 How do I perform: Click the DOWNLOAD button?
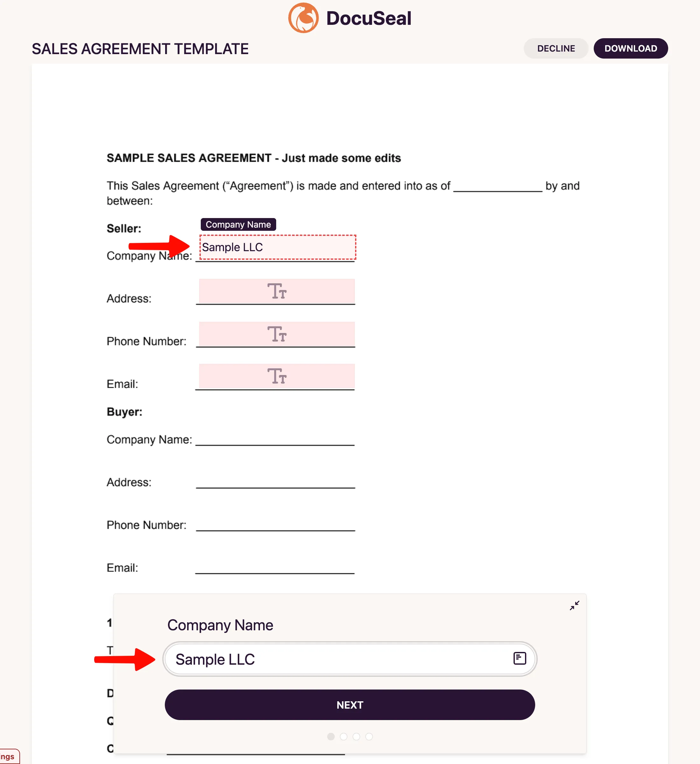630,48
